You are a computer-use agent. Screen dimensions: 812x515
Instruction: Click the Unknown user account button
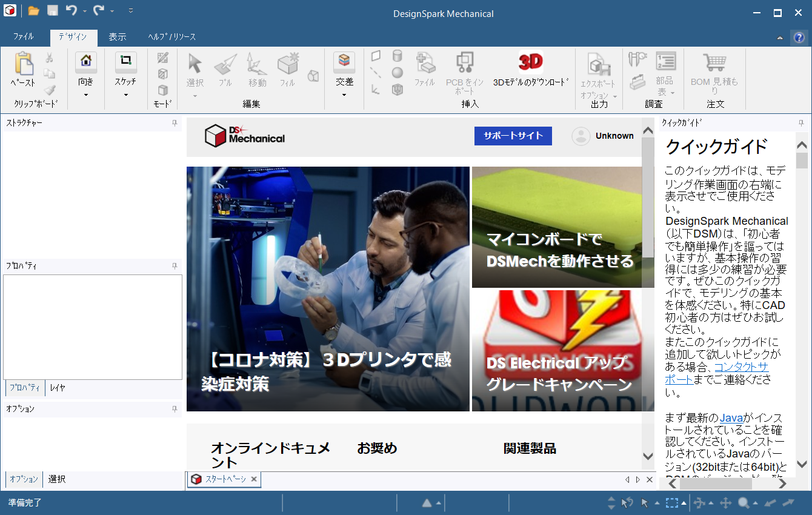tap(603, 136)
